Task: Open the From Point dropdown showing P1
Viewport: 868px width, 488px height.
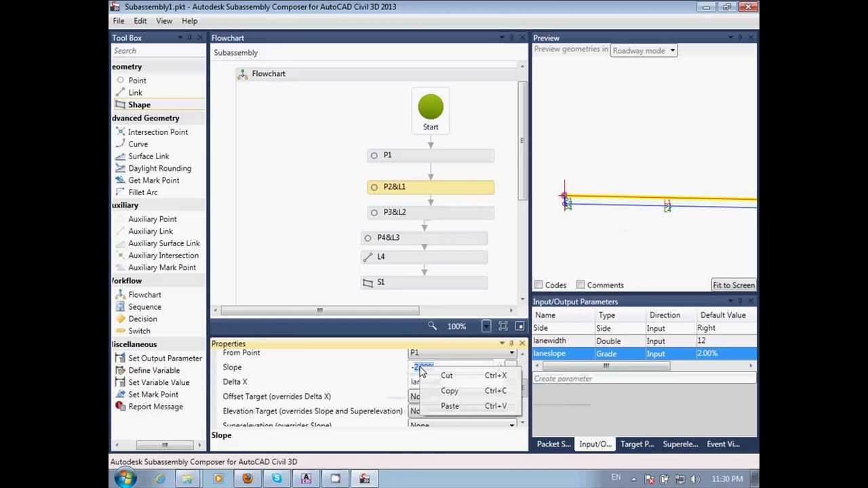Action: click(462, 353)
